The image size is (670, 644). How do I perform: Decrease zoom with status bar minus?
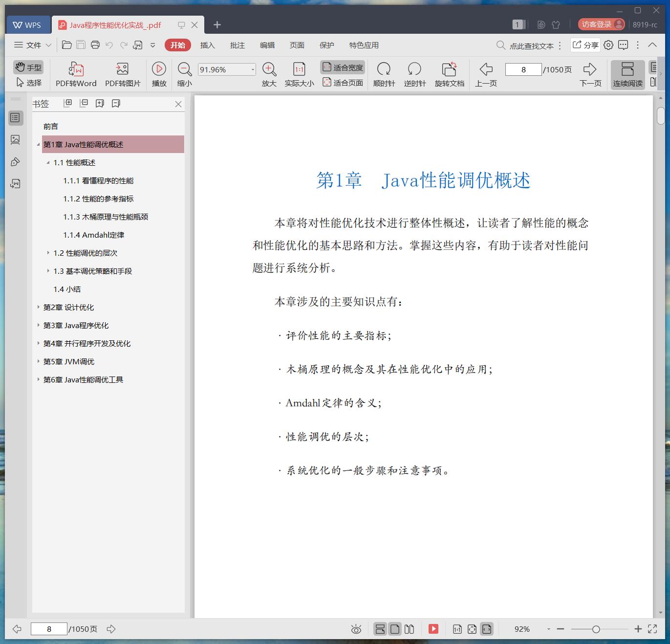(561, 629)
